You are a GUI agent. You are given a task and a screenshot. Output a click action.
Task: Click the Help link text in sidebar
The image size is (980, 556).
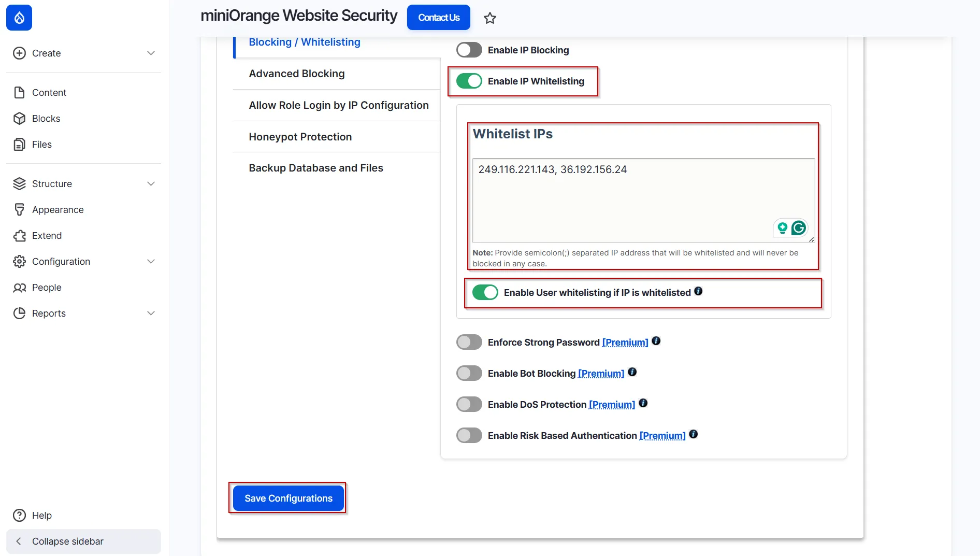coord(42,516)
